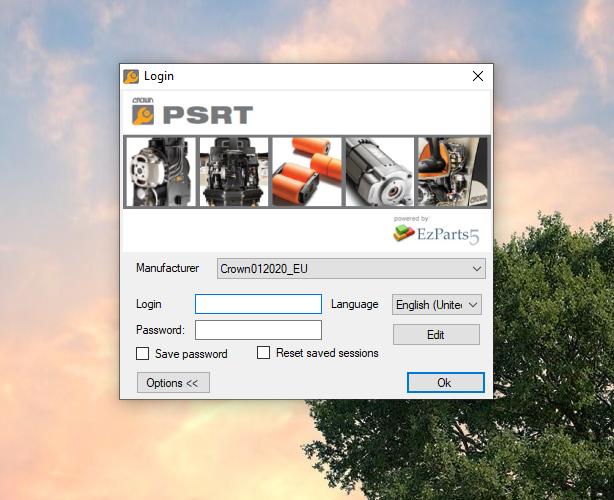
Task: Click into the Password input box
Action: point(258,330)
